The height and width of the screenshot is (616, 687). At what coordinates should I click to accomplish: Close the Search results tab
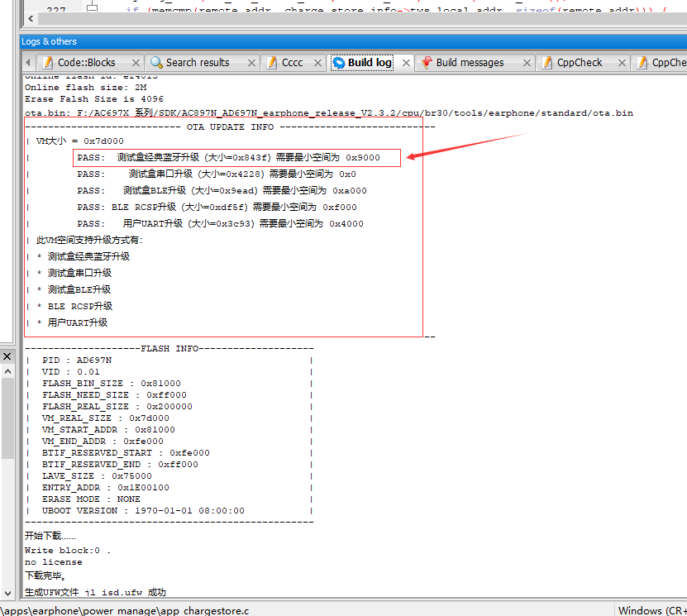pyautogui.click(x=251, y=63)
